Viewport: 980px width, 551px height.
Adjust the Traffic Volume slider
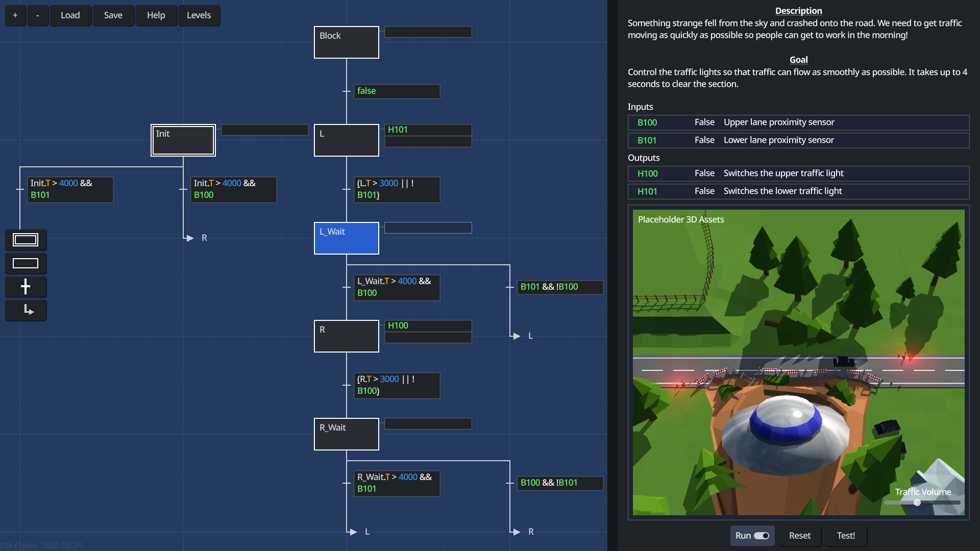pyautogui.click(x=917, y=503)
